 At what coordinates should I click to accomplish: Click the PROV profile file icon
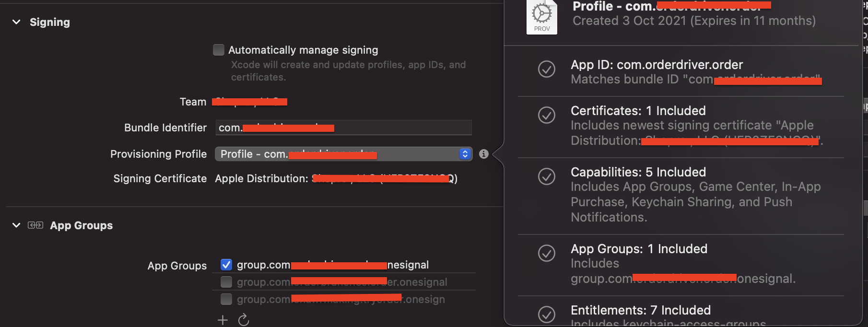coord(542,17)
